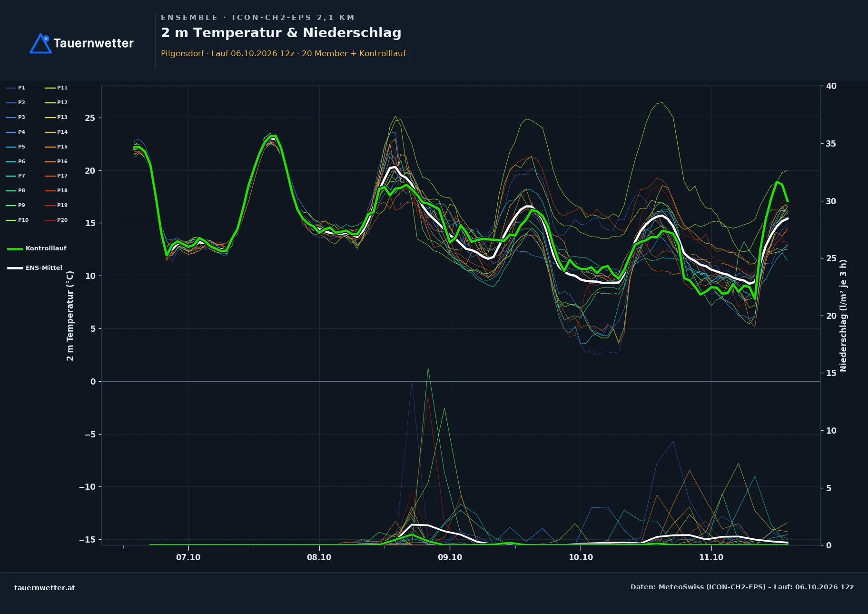Image resolution: width=868 pixels, height=614 pixels.
Task: Select the P5 legend entry
Action: click(x=15, y=147)
